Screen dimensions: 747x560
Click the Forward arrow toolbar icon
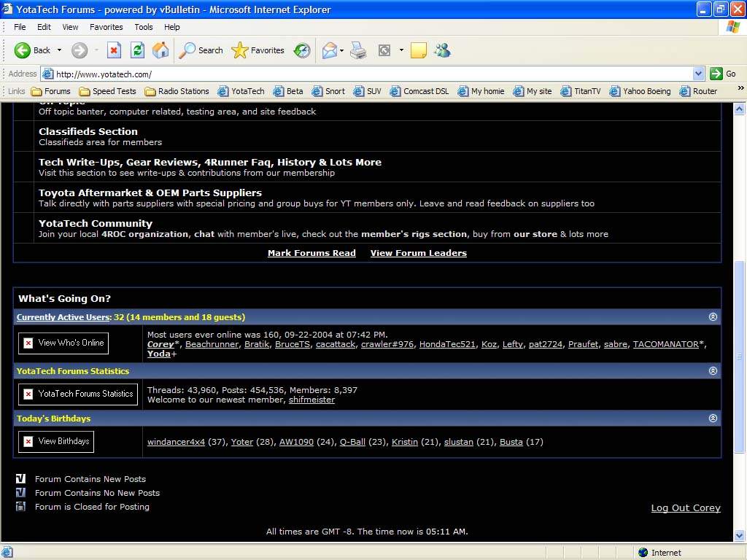tap(80, 50)
